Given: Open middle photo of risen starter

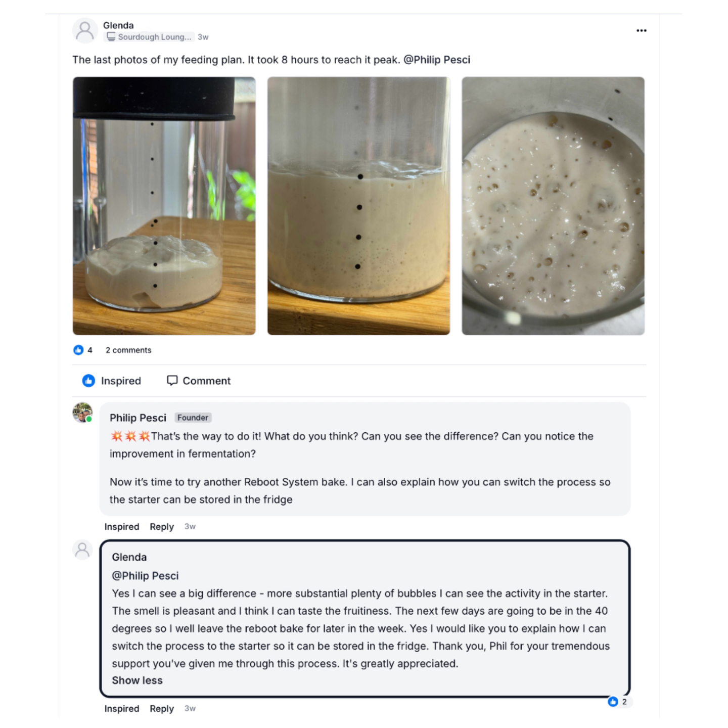Looking at the screenshot, I should [358, 206].
